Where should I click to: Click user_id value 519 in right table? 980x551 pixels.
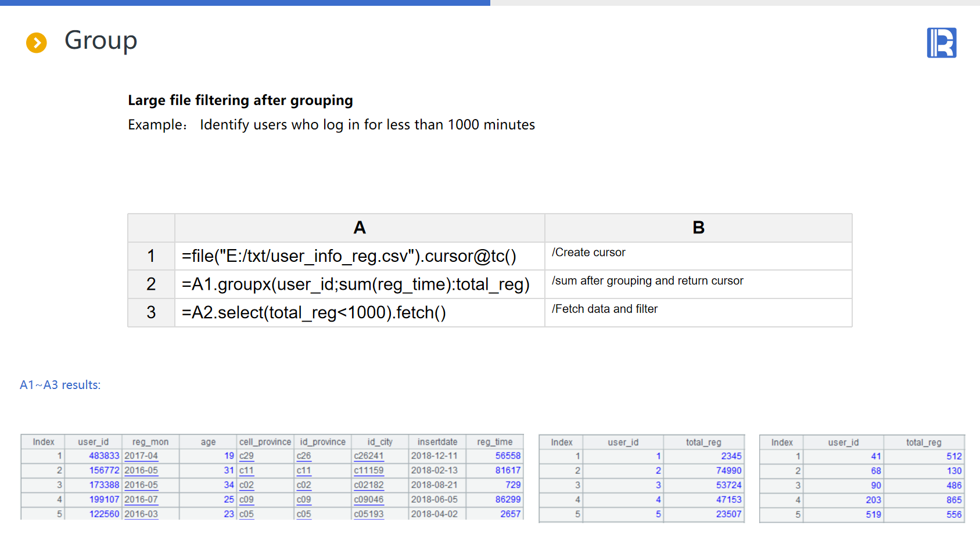[873, 514]
